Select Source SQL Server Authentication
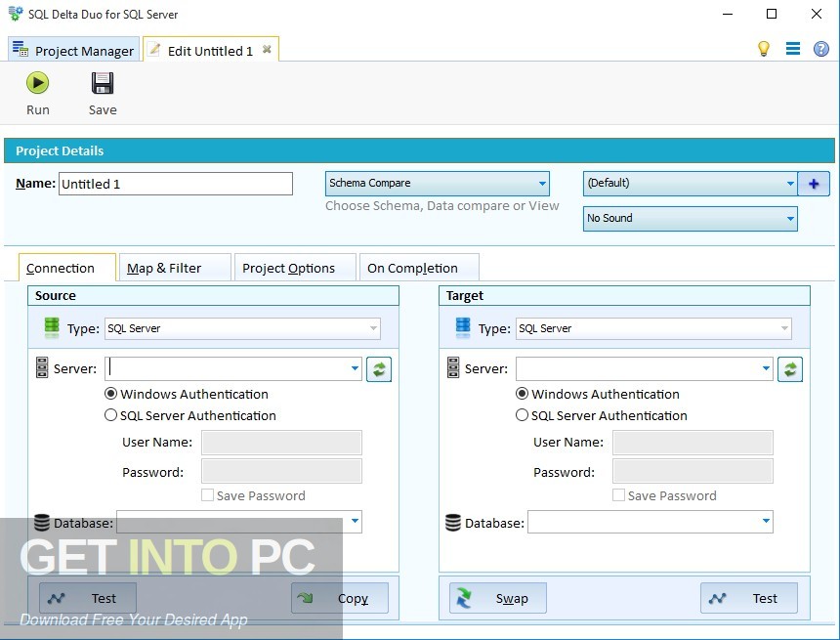 click(190, 415)
